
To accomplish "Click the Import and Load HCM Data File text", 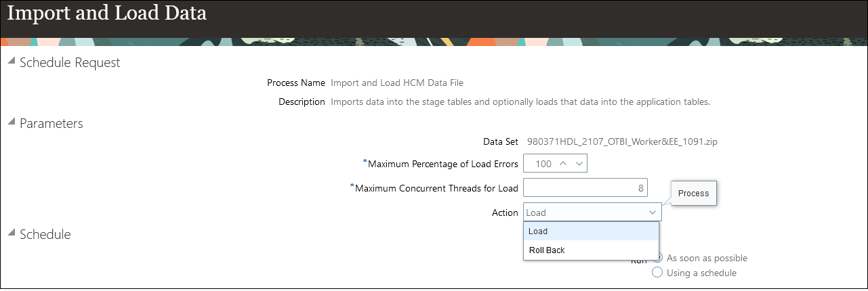I will [397, 83].
